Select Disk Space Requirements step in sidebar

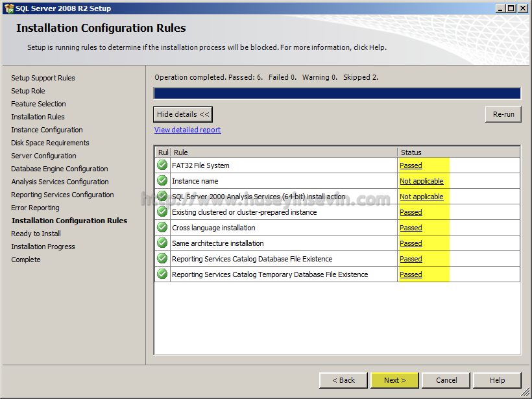pos(50,143)
